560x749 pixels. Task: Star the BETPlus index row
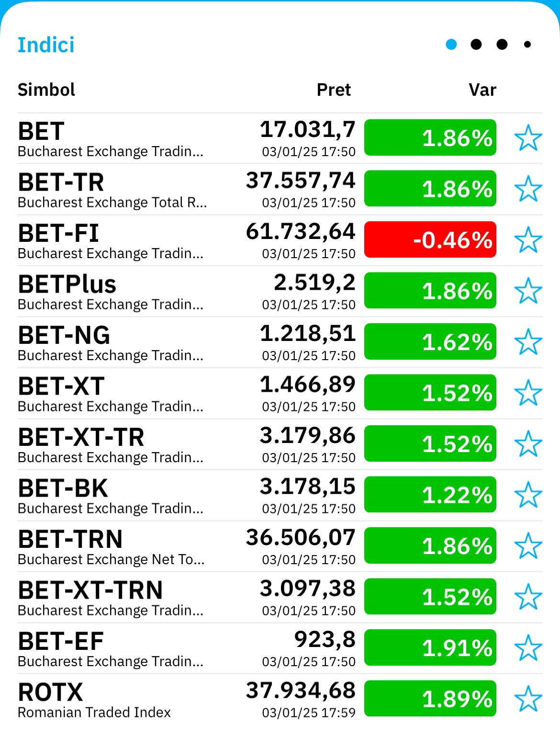[x=528, y=291]
